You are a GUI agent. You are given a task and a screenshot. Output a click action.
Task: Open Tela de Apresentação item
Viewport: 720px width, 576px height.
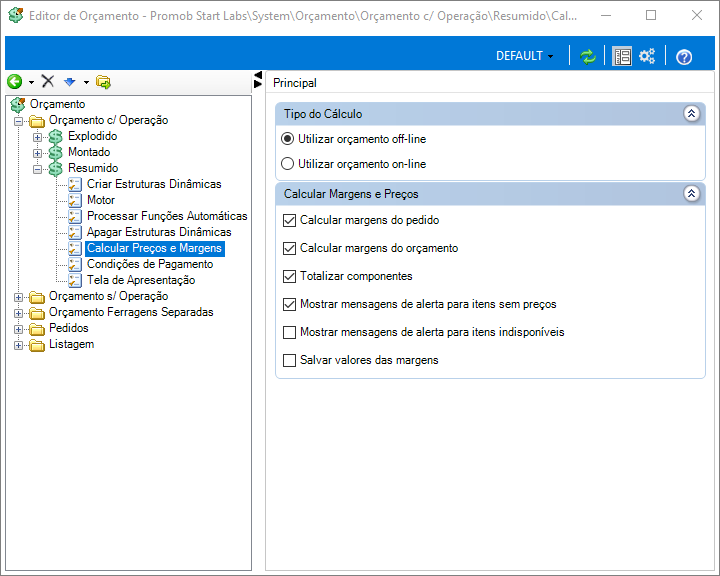141,280
